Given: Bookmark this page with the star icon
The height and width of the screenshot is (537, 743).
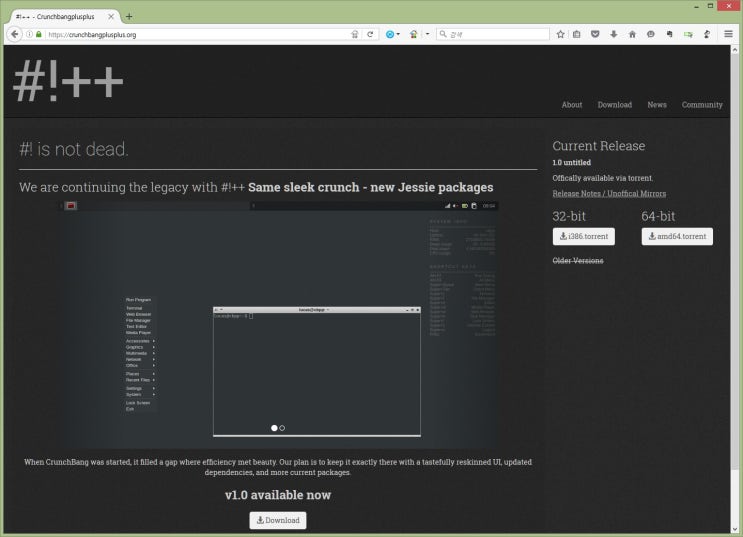Looking at the screenshot, I should coord(561,34).
